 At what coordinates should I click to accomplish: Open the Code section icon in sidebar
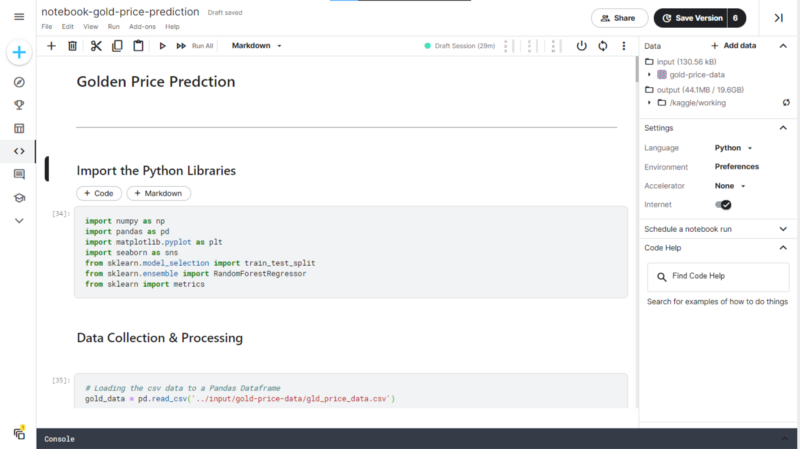pyautogui.click(x=19, y=151)
